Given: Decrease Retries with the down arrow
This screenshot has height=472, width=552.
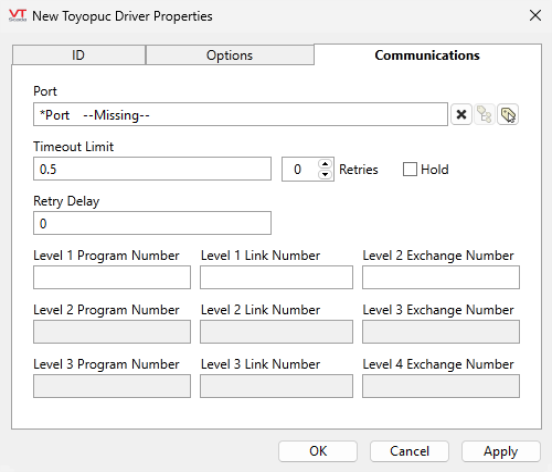Looking at the screenshot, I should click(x=325, y=174).
